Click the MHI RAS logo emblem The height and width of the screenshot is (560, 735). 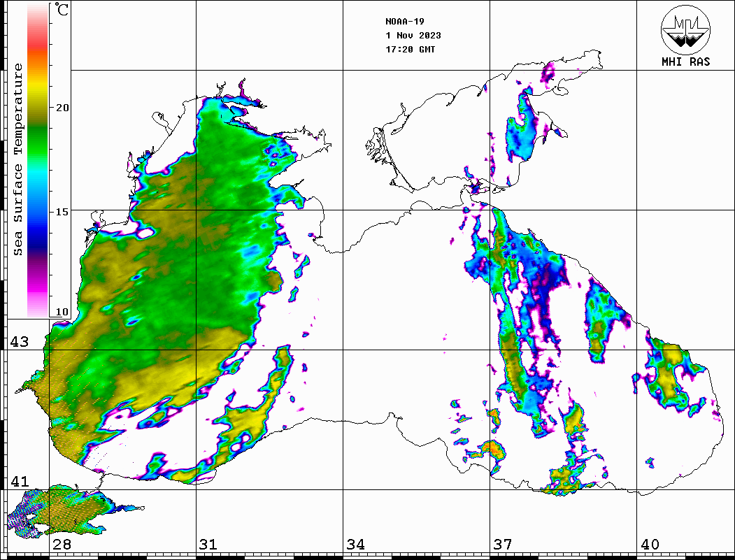click(685, 29)
